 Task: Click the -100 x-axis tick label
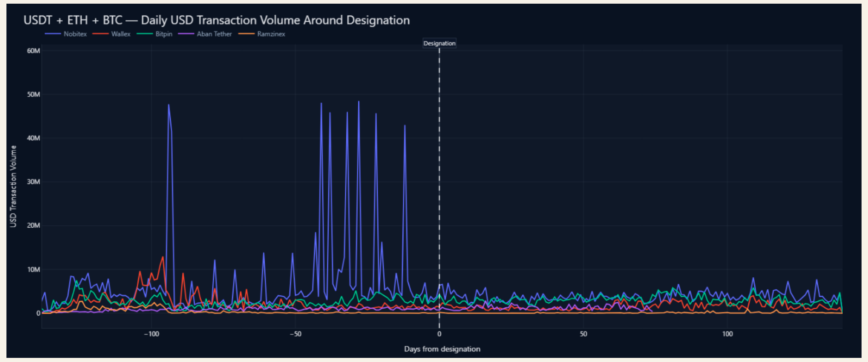[x=151, y=334]
